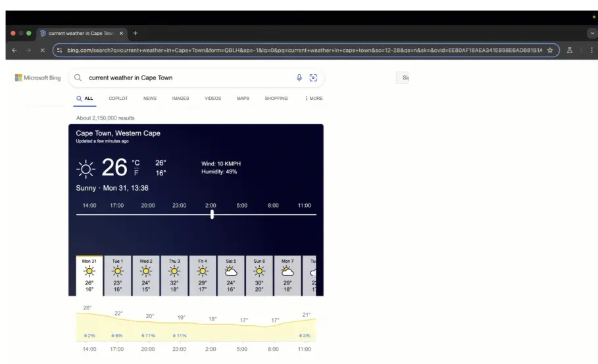
Task: Open visual search camera icon
Action: tap(313, 78)
